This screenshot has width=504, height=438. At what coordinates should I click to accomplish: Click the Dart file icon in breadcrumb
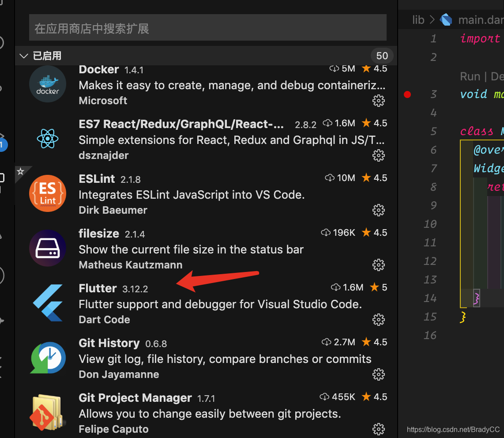(446, 19)
